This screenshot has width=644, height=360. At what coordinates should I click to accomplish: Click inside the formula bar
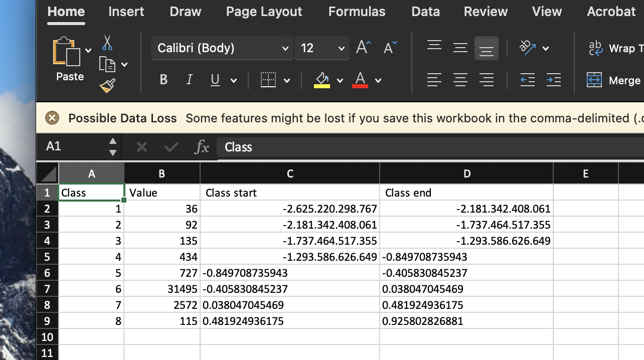[351, 147]
